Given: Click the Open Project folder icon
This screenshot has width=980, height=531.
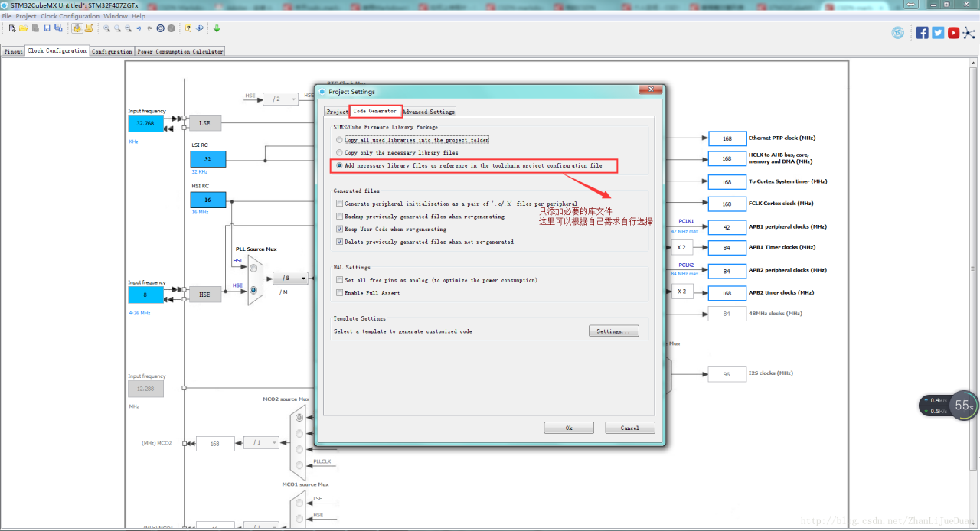Looking at the screenshot, I should pyautogui.click(x=24, y=28).
